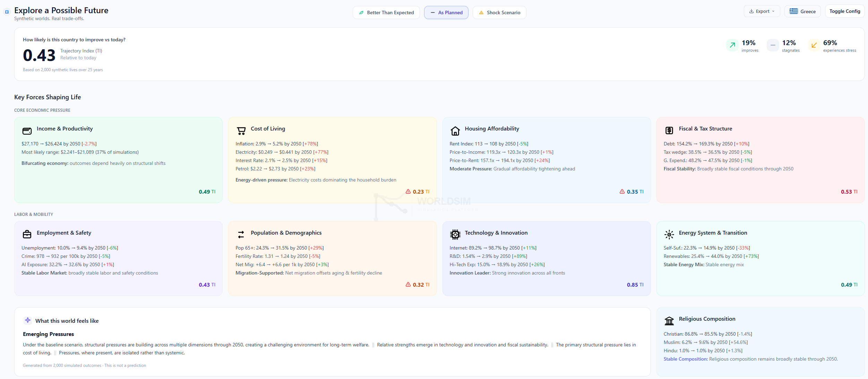Click the Fiscal & Tax Structure dollar icon
This screenshot has width=868, height=379.
click(x=669, y=130)
